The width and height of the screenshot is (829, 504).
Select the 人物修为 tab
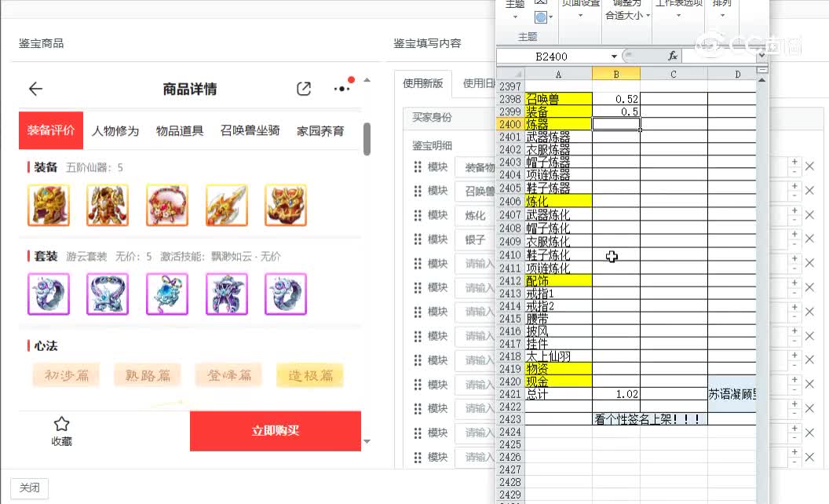pos(115,131)
